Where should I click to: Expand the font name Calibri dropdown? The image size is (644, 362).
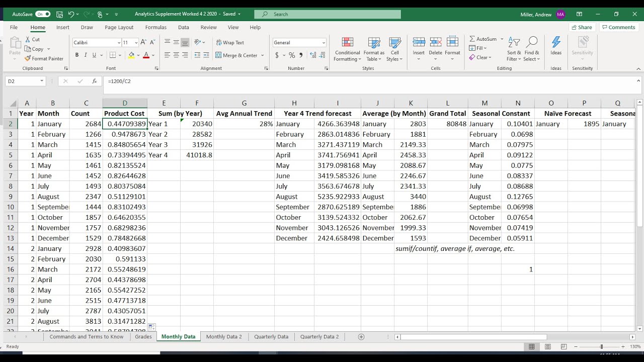[x=119, y=43]
